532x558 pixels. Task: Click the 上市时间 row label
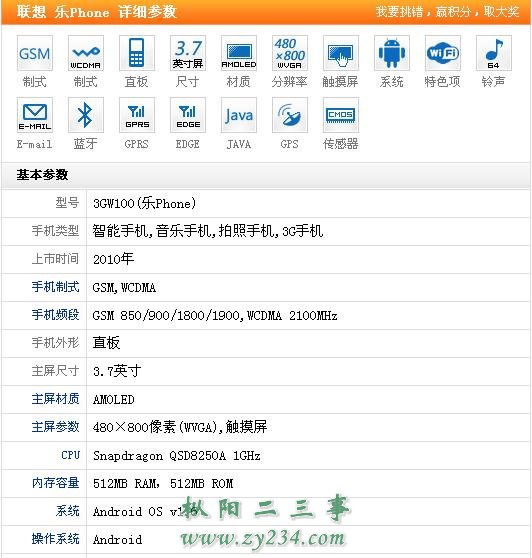tap(55, 259)
